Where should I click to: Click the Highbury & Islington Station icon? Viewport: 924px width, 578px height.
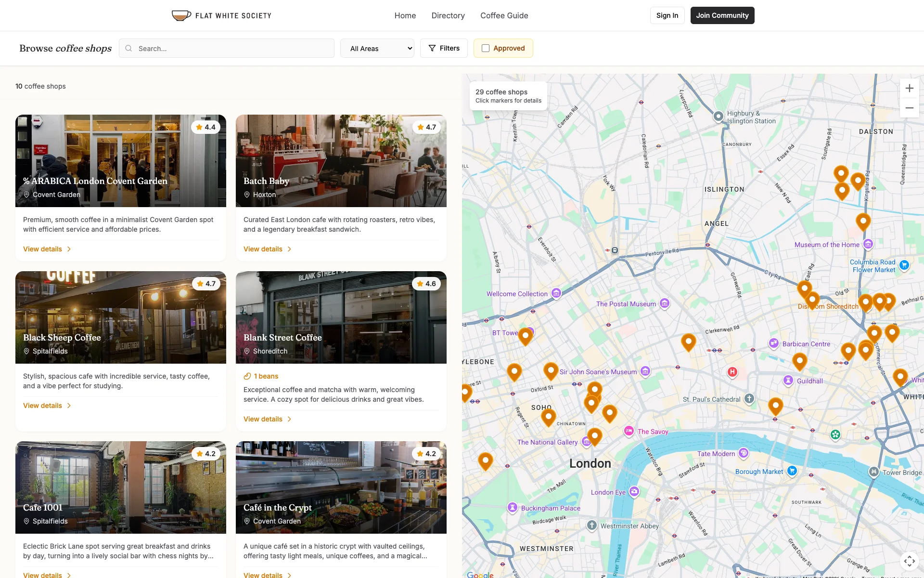(718, 116)
